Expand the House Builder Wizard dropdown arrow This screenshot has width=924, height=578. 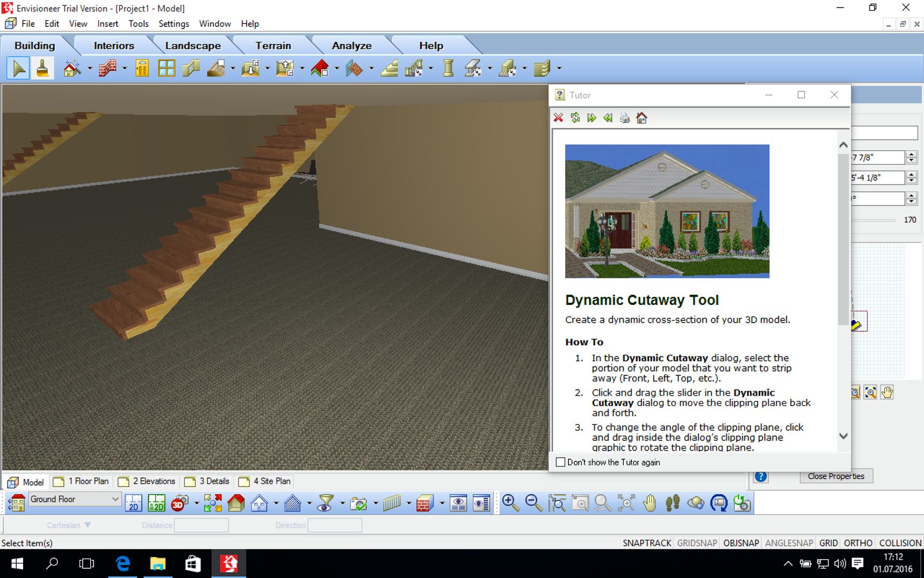(x=90, y=68)
